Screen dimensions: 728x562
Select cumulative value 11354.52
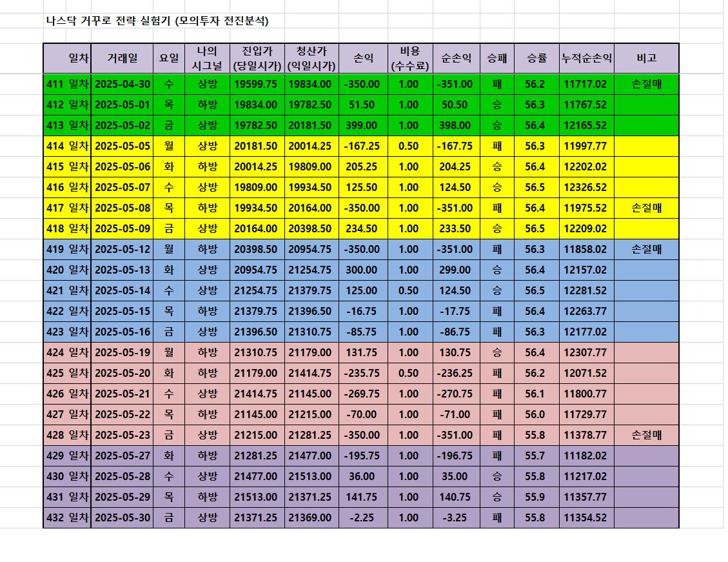[586, 518]
